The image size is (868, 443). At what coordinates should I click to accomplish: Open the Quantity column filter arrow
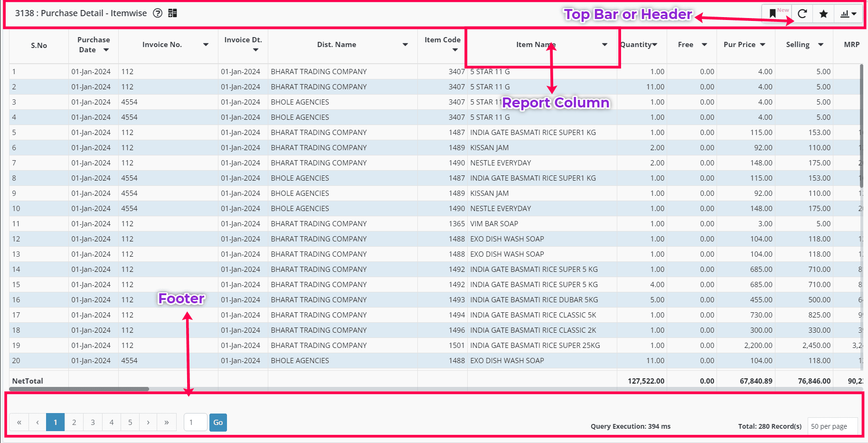(655, 45)
